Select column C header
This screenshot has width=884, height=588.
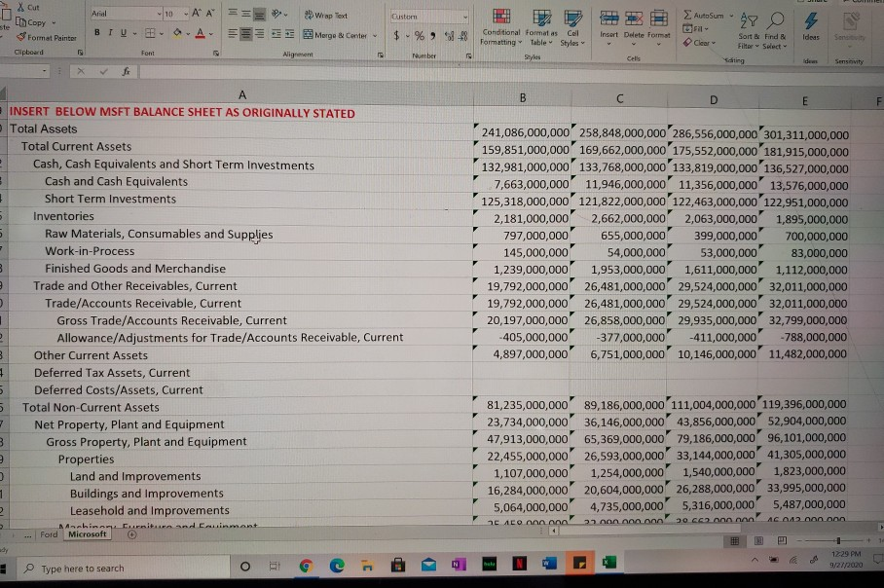pyautogui.click(x=619, y=98)
